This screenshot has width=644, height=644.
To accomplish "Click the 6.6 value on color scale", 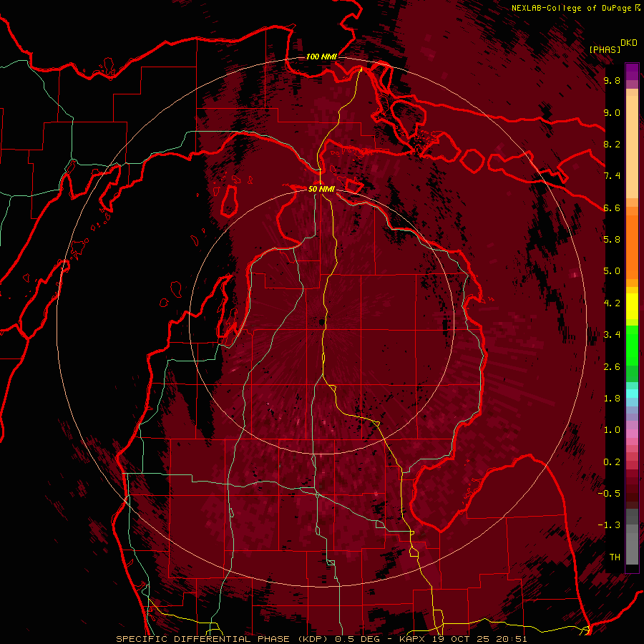I will pyautogui.click(x=612, y=208).
